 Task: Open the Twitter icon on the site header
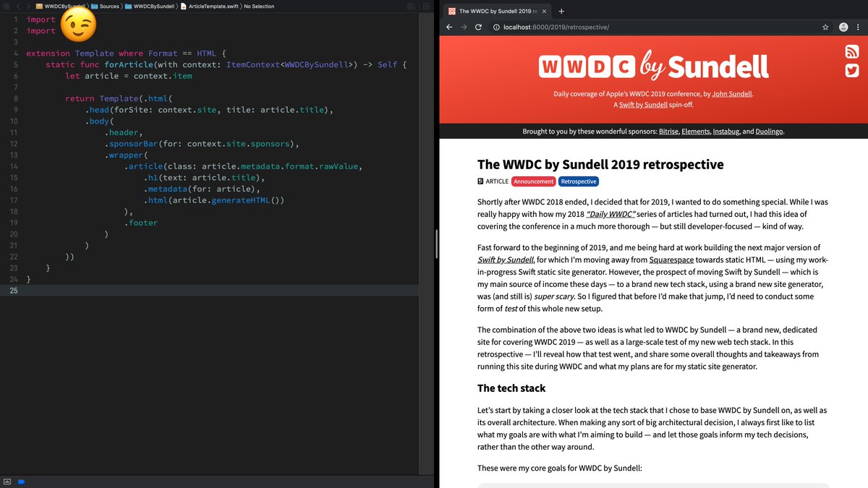(851, 70)
